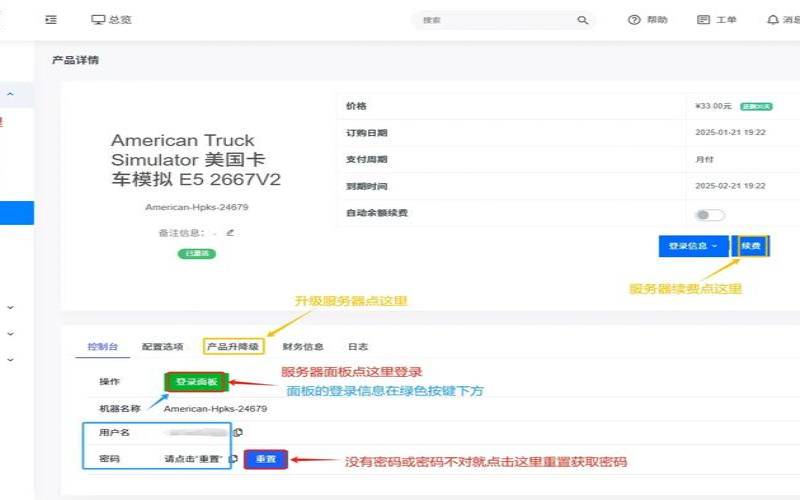Open the 产品升降级 tab
Screen dimensions: 800x500
(x=233, y=346)
